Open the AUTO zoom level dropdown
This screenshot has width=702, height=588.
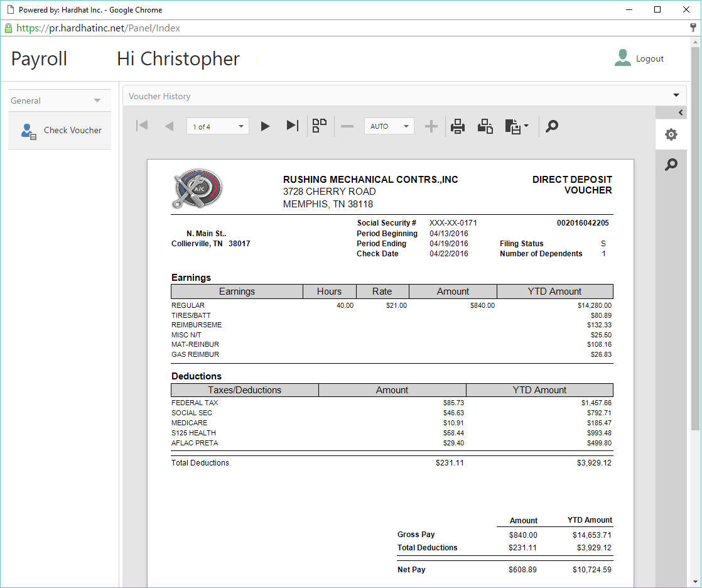[x=389, y=126]
